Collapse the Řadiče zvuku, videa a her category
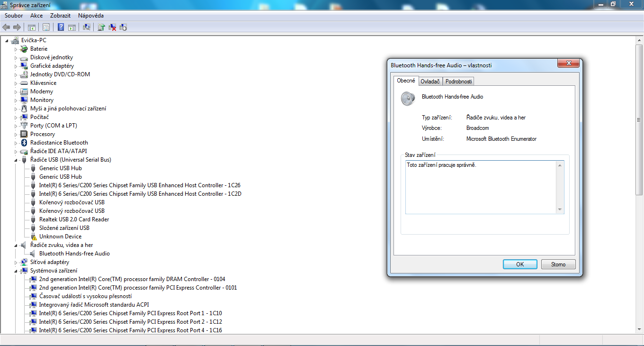The height and width of the screenshot is (346, 644). coord(16,245)
